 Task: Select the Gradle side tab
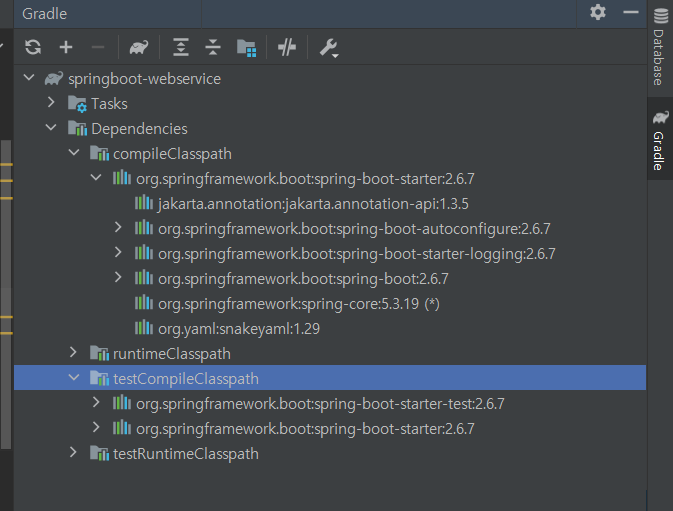(660, 139)
